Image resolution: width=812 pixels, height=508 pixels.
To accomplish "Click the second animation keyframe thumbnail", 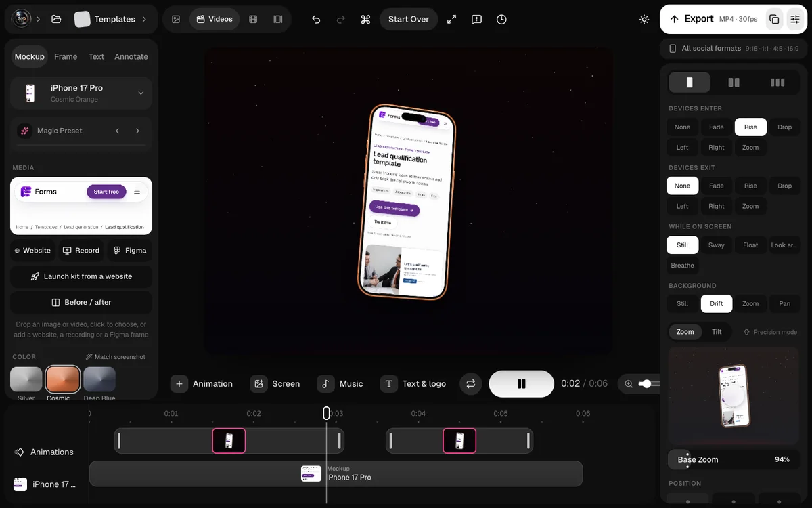I will click(x=459, y=441).
